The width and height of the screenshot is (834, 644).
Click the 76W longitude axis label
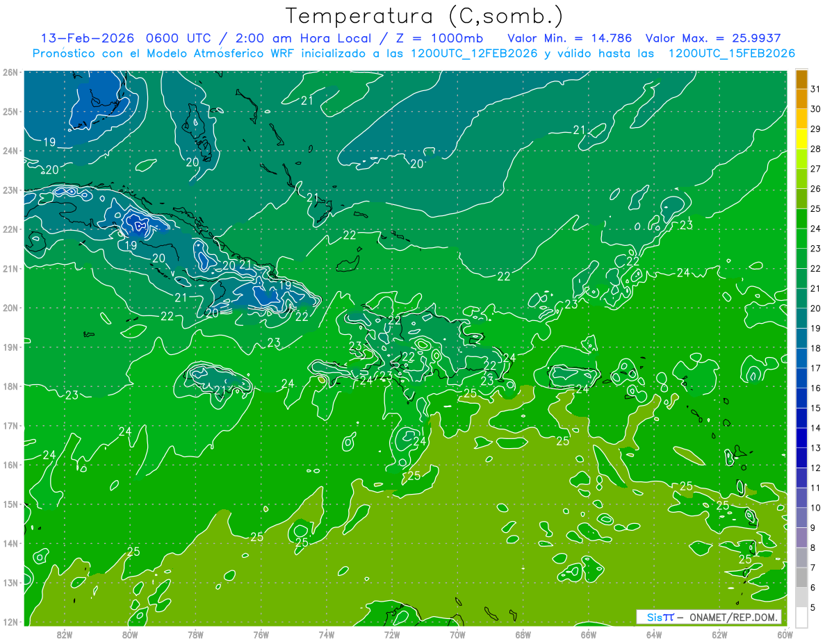click(x=261, y=634)
